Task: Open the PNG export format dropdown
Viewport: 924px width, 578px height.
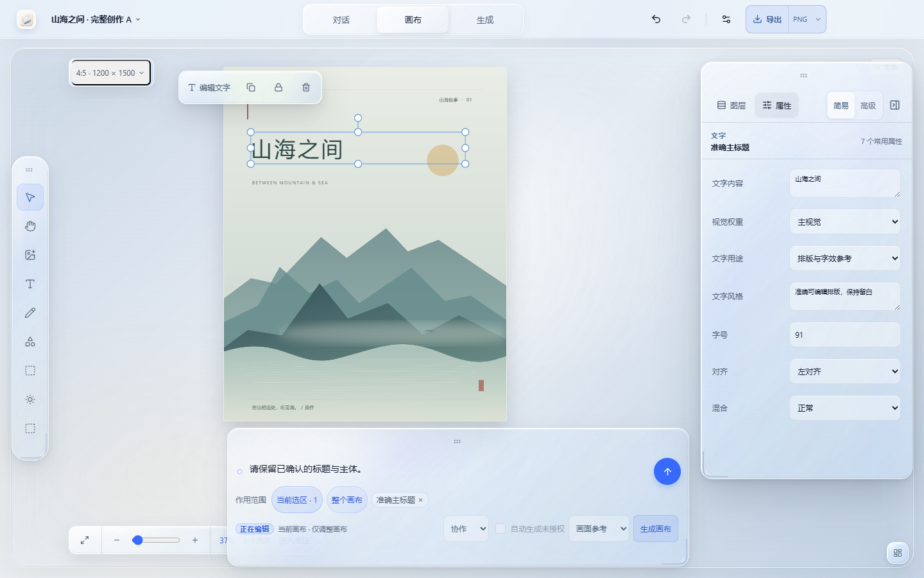Action: tap(807, 19)
